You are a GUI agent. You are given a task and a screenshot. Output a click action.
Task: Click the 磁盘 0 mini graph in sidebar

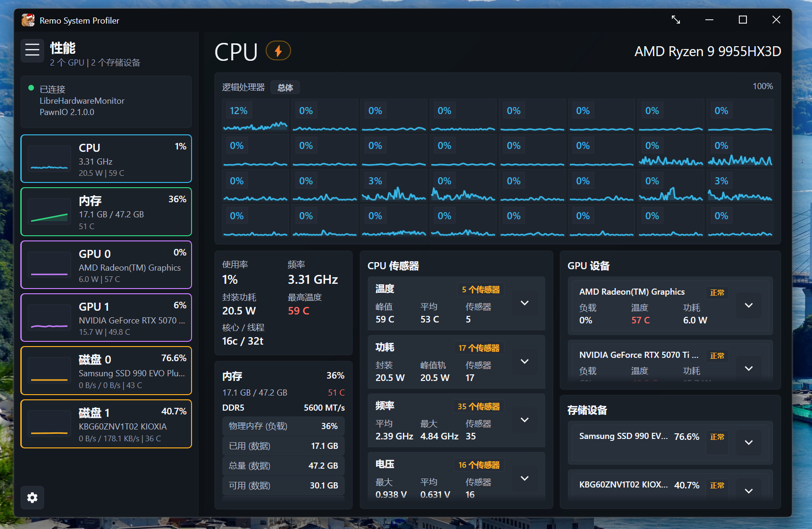pyautogui.click(x=50, y=371)
